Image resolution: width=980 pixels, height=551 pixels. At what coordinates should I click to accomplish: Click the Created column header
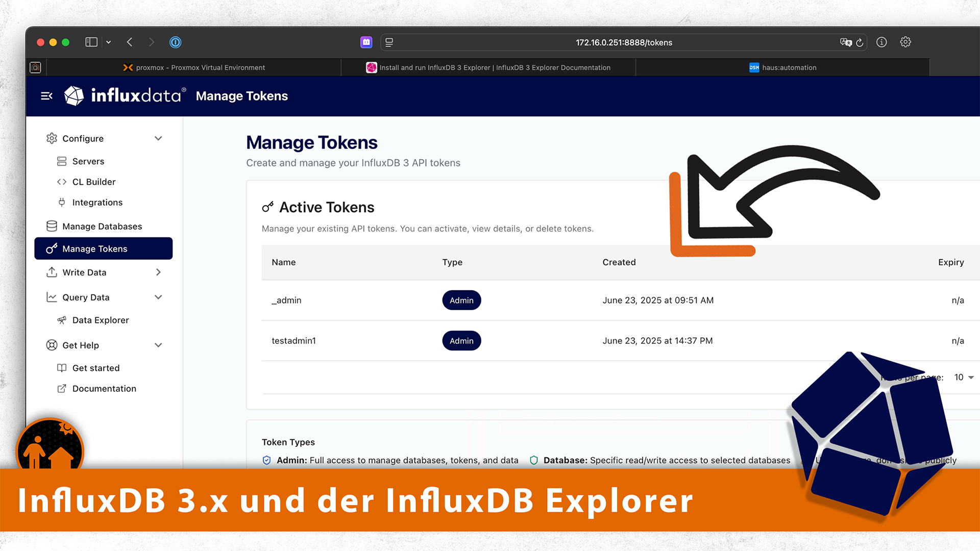[619, 262]
